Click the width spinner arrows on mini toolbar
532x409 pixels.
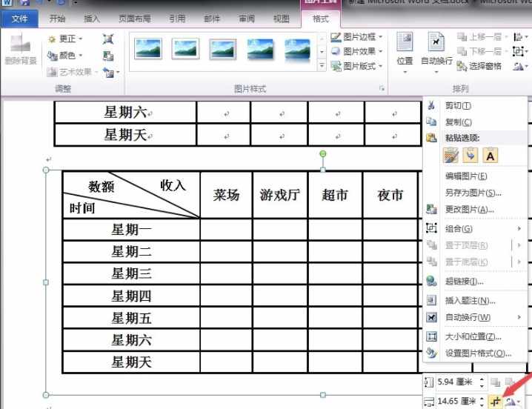[482, 401]
